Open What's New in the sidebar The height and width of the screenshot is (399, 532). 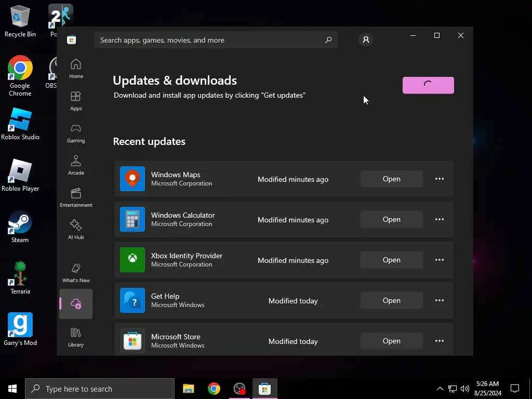(76, 272)
